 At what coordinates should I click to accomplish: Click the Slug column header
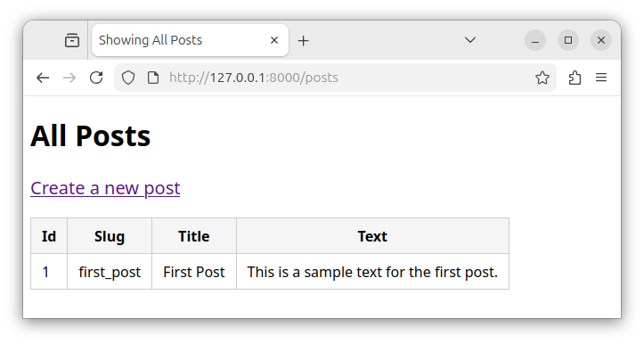click(x=110, y=236)
